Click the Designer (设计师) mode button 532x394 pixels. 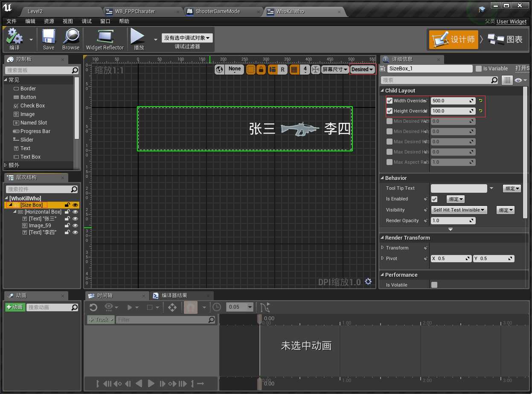[454, 39]
